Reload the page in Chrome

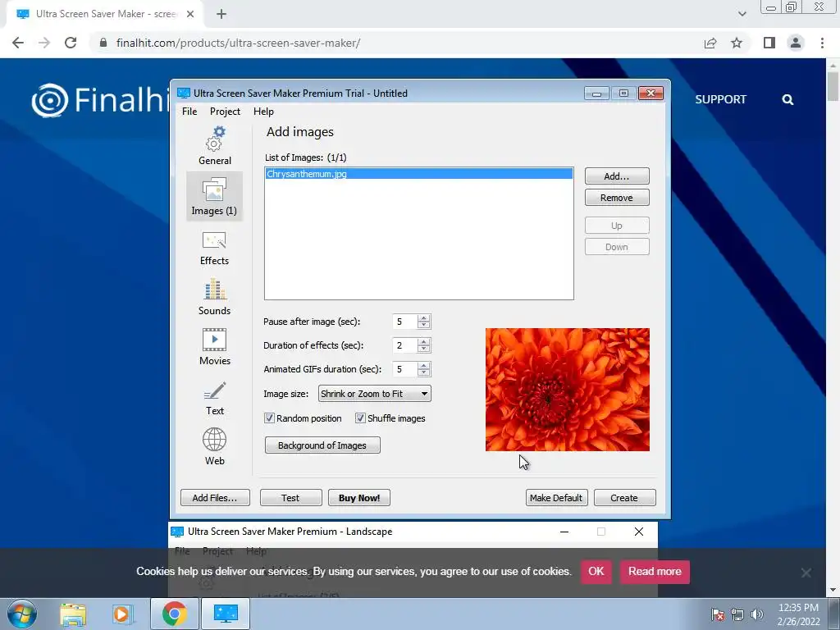(71, 43)
